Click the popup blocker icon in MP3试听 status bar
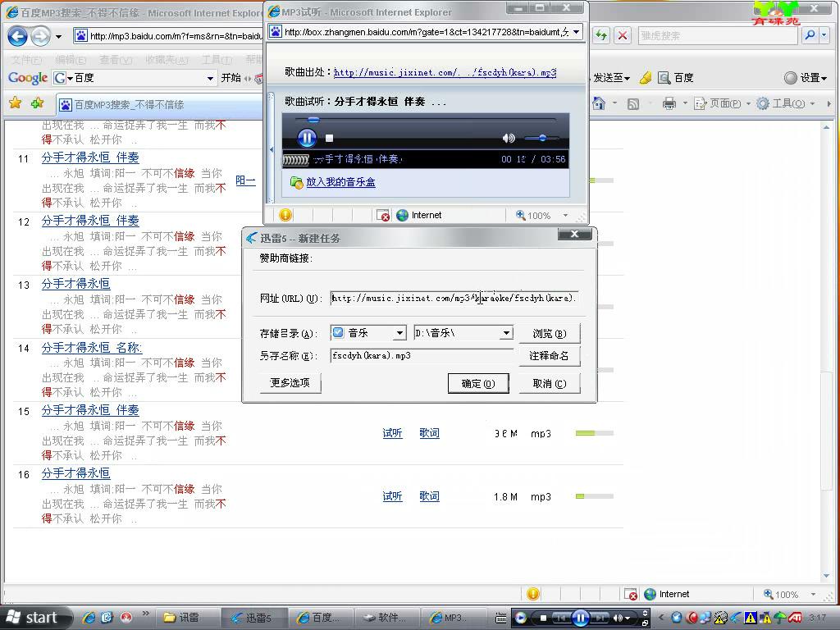The image size is (840, 630). click(x=383, y=216)
